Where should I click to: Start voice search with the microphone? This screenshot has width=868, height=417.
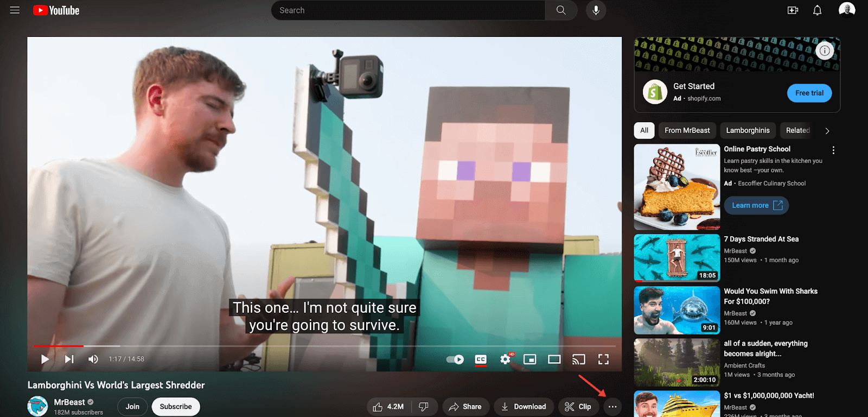(x=596, y=10)
